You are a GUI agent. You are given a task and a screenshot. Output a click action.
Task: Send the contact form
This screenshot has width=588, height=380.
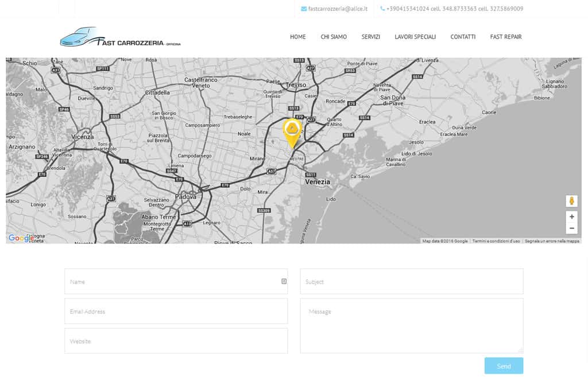(x=504, y=366)
